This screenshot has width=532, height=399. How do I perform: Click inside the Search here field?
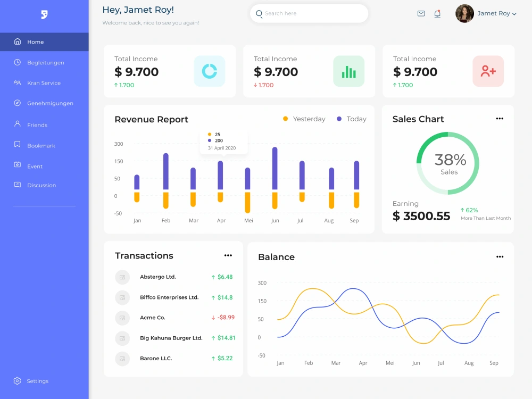tap(309, 13)
